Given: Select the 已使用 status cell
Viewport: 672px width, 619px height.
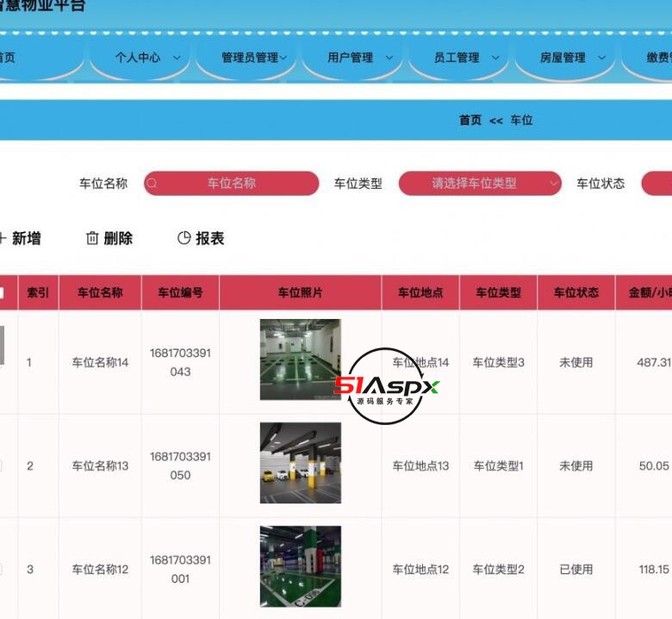Looking at the screenshot, I should point(576,569).
